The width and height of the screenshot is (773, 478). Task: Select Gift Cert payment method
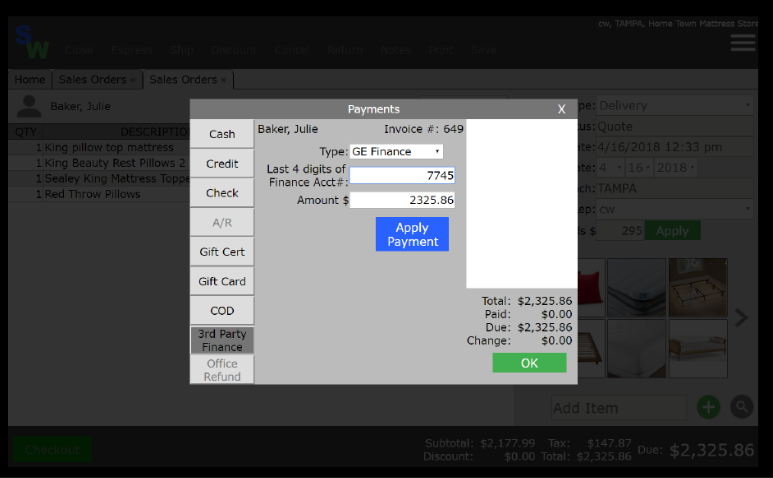222,252
